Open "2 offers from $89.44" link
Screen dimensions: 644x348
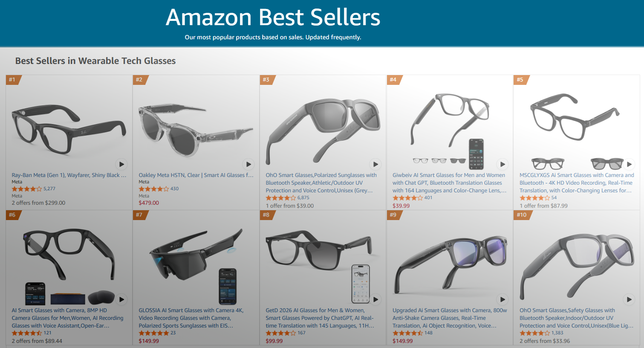37,341
